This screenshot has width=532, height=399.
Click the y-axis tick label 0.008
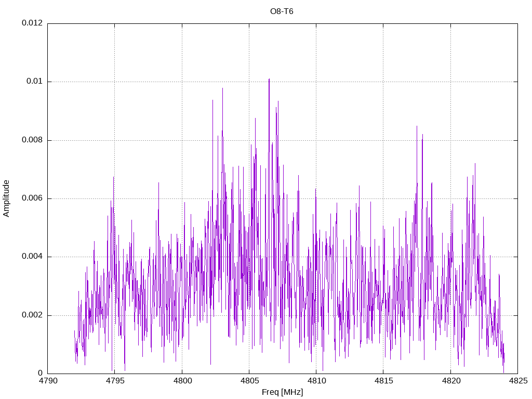(x=32, y=140)
